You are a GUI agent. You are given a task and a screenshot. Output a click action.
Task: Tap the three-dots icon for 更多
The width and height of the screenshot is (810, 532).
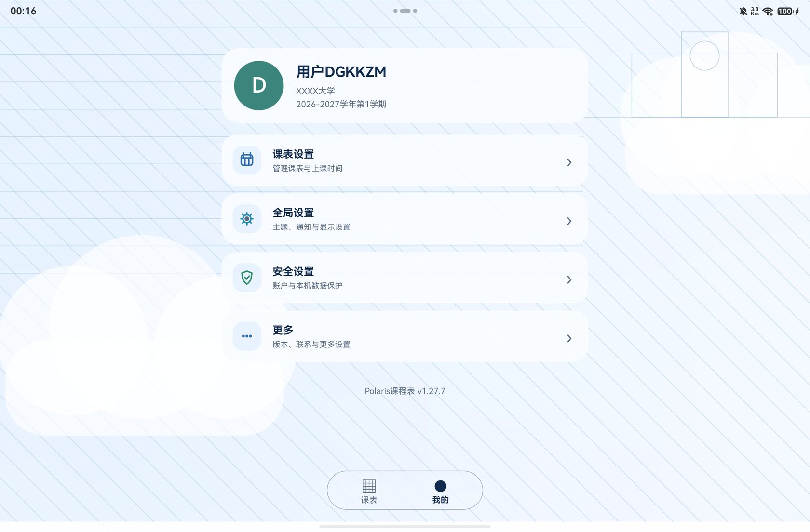(247, 336)
